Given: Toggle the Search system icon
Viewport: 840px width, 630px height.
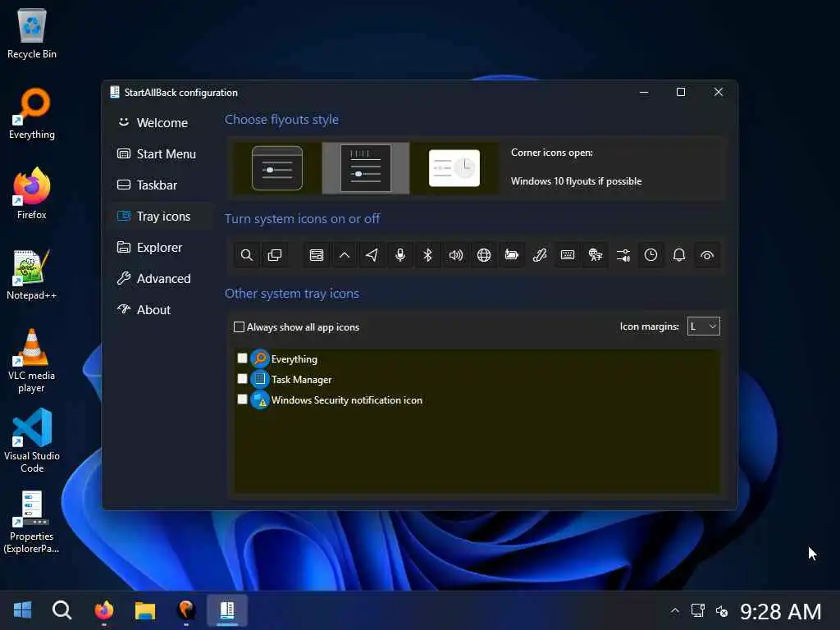Looking at the screenshot, I should coord(246,255).
